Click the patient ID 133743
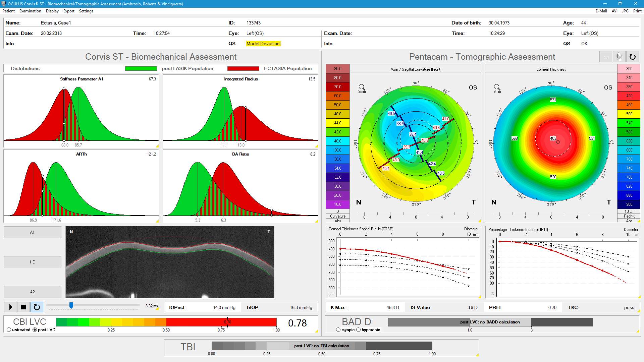 [x=254, y=23]
